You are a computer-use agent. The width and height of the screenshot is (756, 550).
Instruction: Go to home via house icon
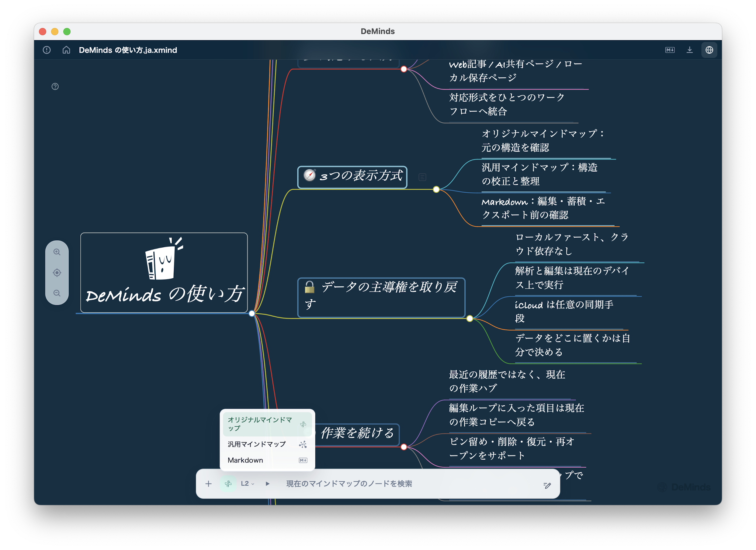(66, 50)
